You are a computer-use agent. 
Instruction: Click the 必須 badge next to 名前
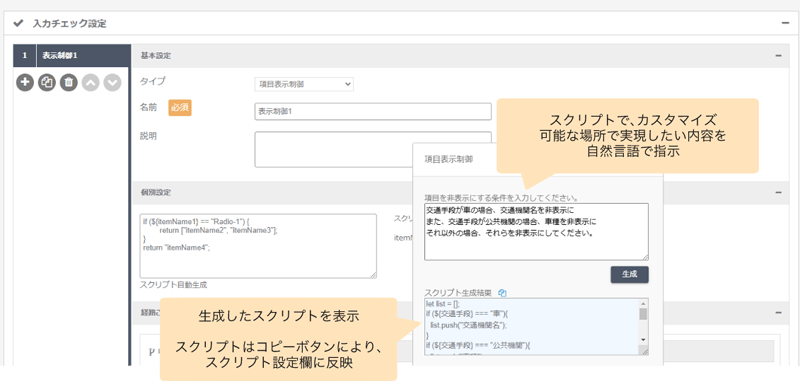[180, 108]
